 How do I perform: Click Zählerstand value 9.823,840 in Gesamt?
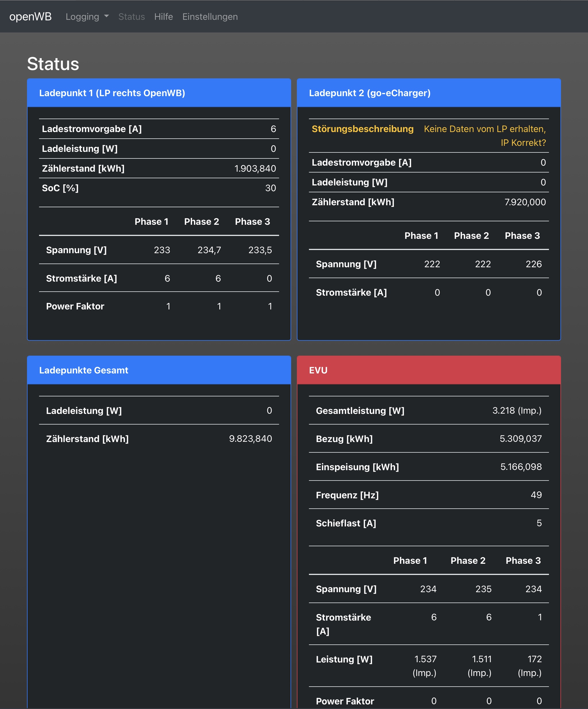[x=250, y=439]
